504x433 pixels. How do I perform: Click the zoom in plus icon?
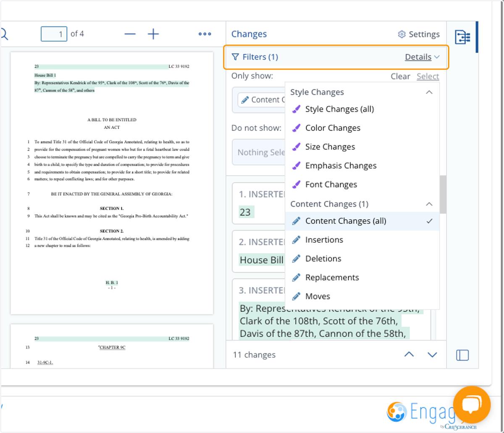[153, 34]
